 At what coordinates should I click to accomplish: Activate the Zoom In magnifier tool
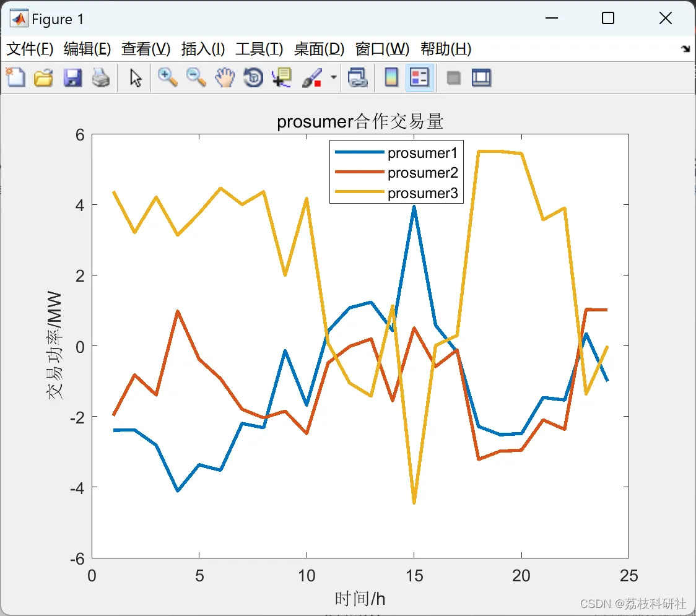point(168,77)
